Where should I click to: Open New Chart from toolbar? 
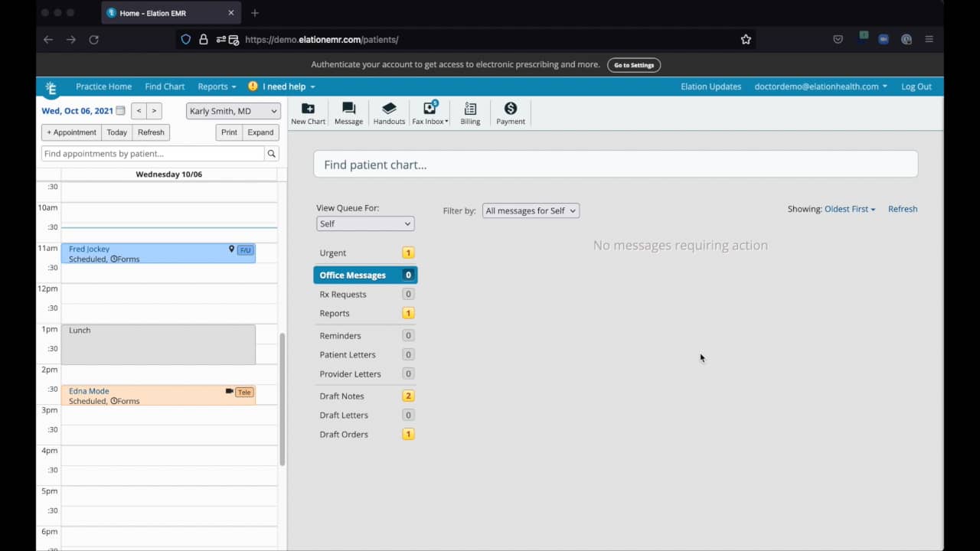click(x=308, y=113)
